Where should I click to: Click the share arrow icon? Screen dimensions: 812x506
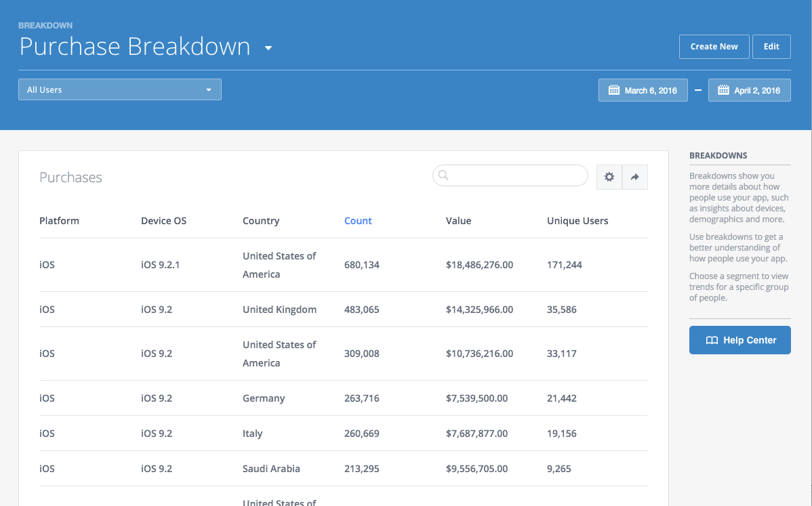[635, 177]
